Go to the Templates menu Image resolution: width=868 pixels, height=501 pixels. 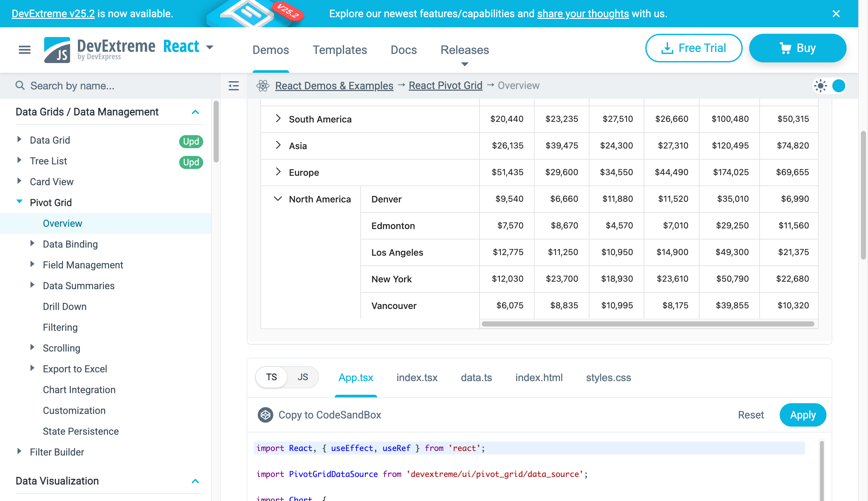tap(340, 50)
